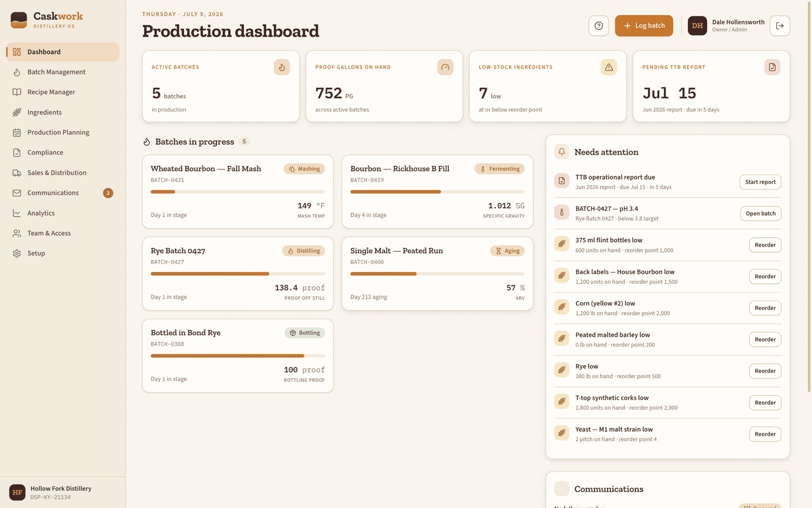Open Recipe Manager

click(x=63, y=92)
